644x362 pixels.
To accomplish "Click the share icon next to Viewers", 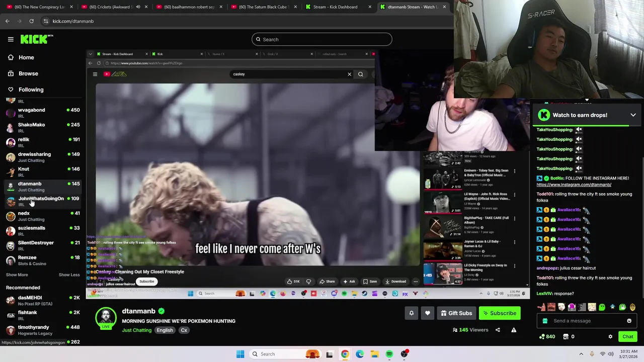I will pos(498,330).
